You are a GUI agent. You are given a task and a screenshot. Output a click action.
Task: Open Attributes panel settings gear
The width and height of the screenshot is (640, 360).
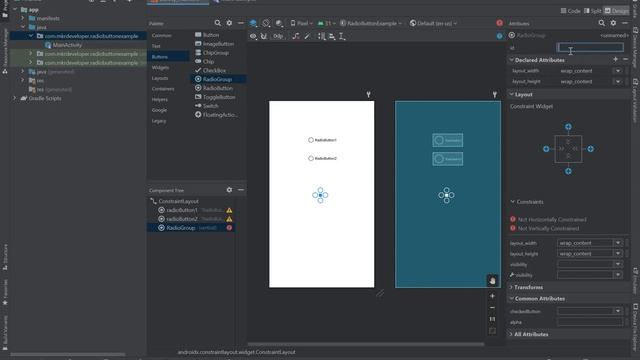613,23
